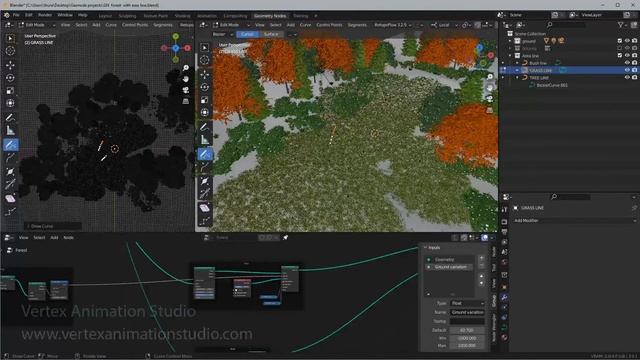640x360 pixels.
Task: Click the Max value field
Action: 467,345
